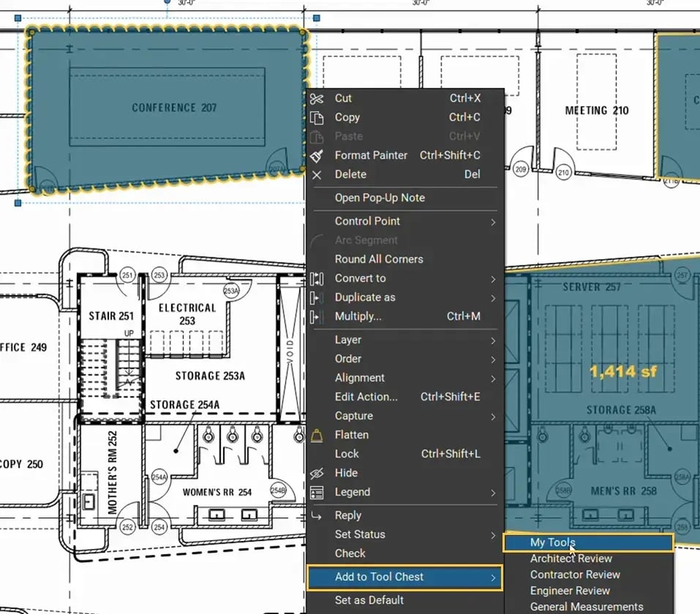
Task: Click Set as Default
Action: tap(369, 601)
